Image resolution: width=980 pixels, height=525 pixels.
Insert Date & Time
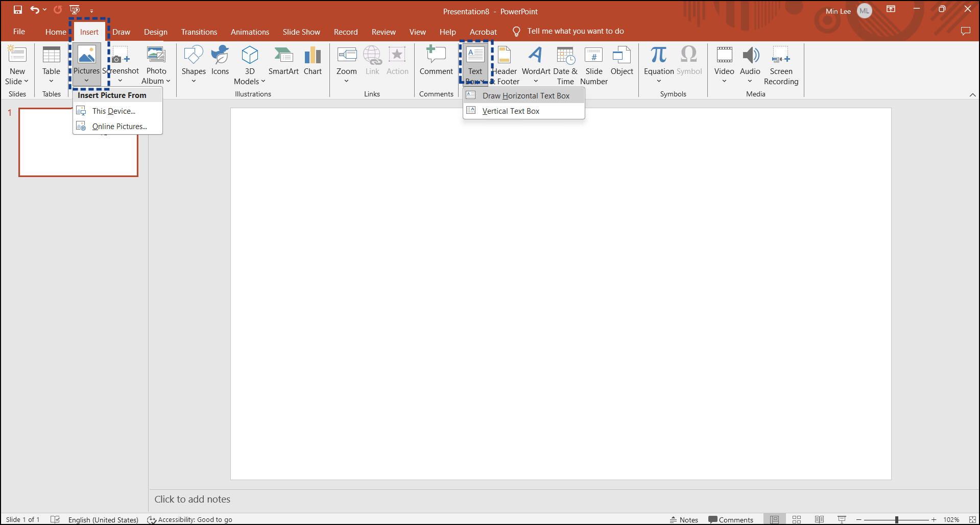point(565,65)
